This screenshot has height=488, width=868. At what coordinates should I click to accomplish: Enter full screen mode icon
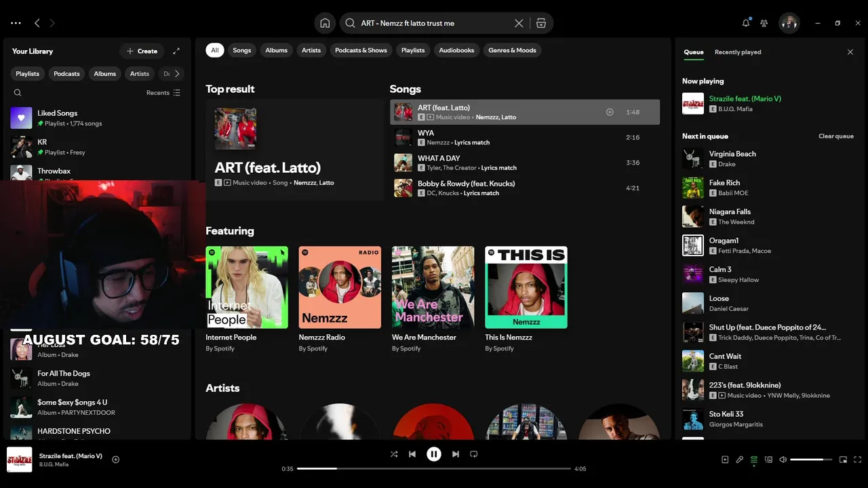[858, 460]
